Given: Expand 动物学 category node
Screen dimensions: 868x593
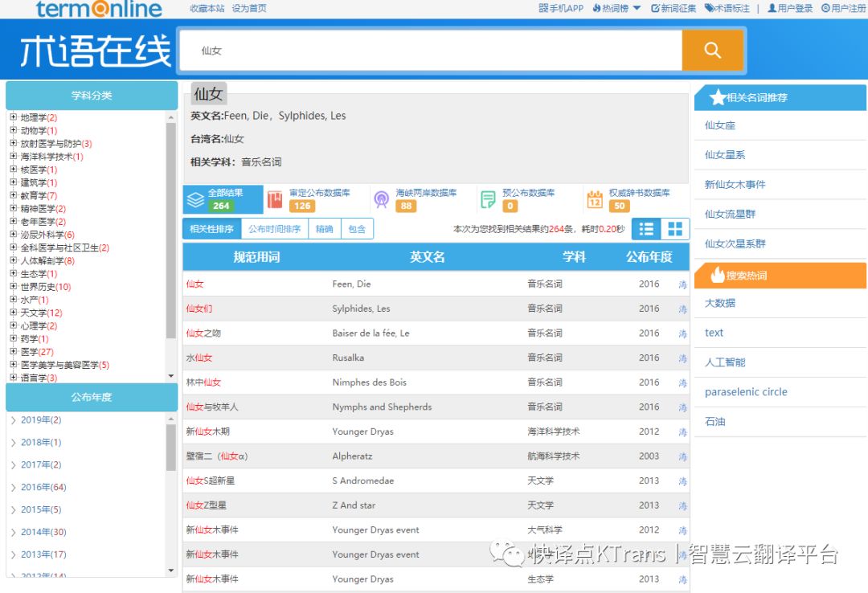Looking at the screenshot, I should [x=14, y=130].
